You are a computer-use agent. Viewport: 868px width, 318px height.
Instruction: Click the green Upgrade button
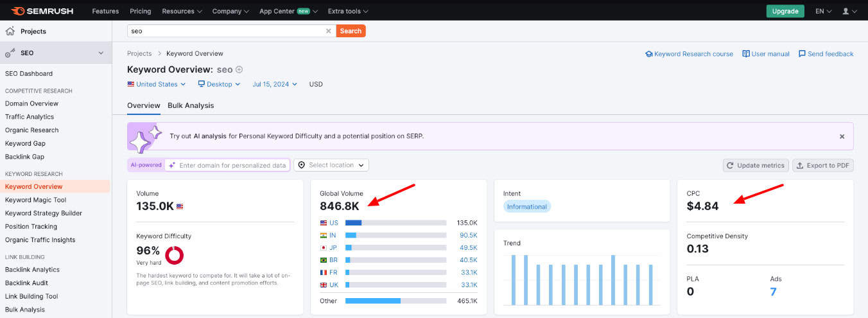(785, 11)
